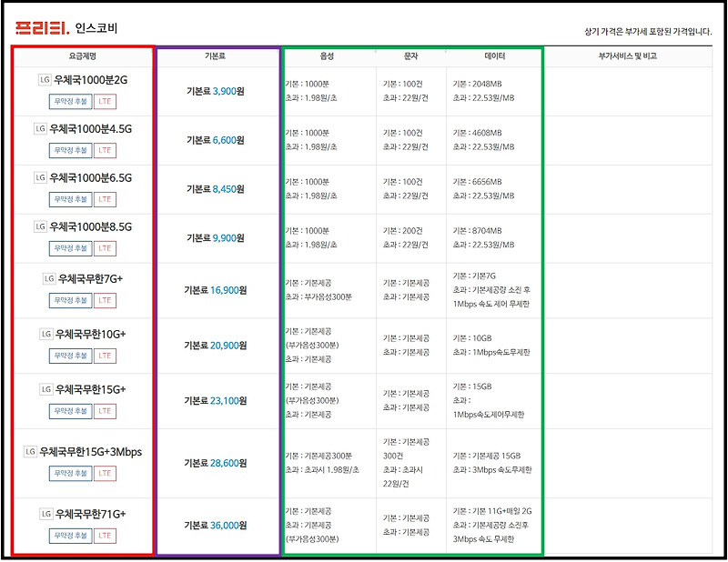The image size is (728, 562).
Task: Click LG icon beside 우체국1000분8.5G
Action: pos(40,226)
